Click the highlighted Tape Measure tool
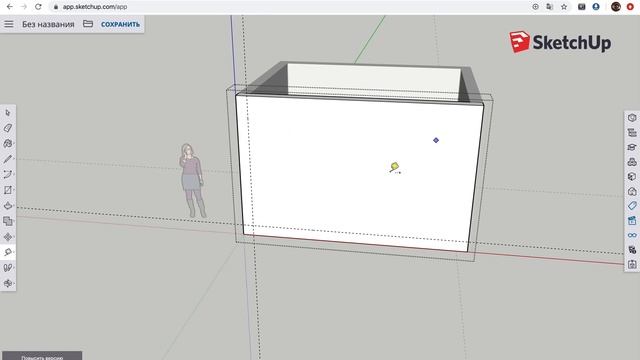This screenshot has height=360, width=640. (8, 252)
